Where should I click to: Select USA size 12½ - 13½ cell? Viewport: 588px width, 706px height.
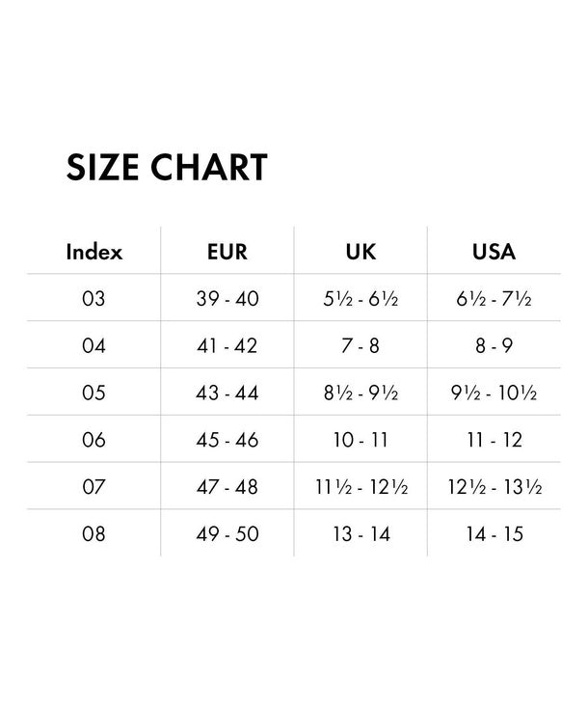(494, 487)
